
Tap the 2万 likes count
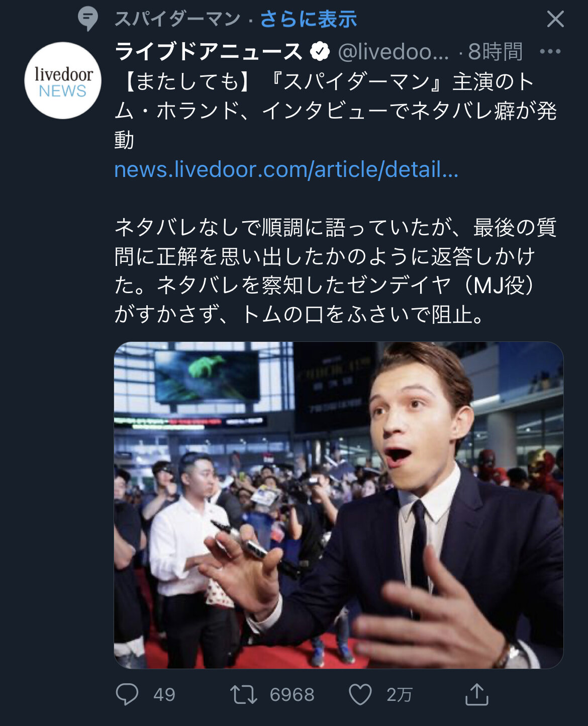click(400, 695)
